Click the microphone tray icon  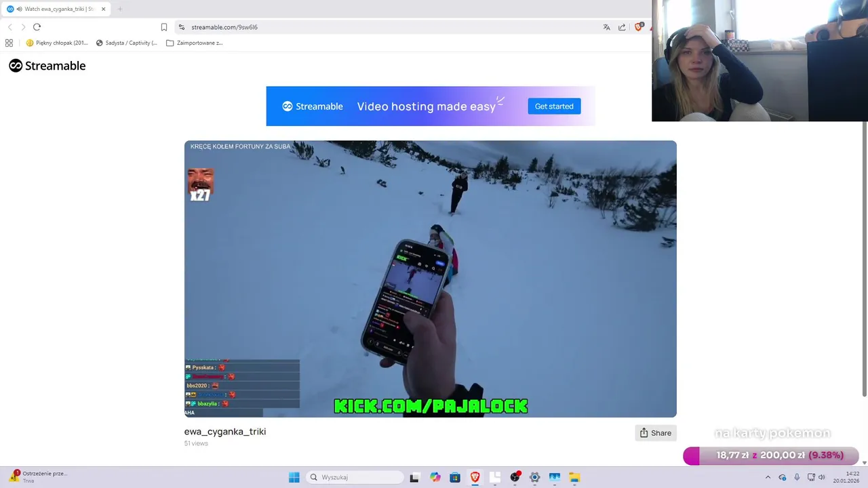797,477
